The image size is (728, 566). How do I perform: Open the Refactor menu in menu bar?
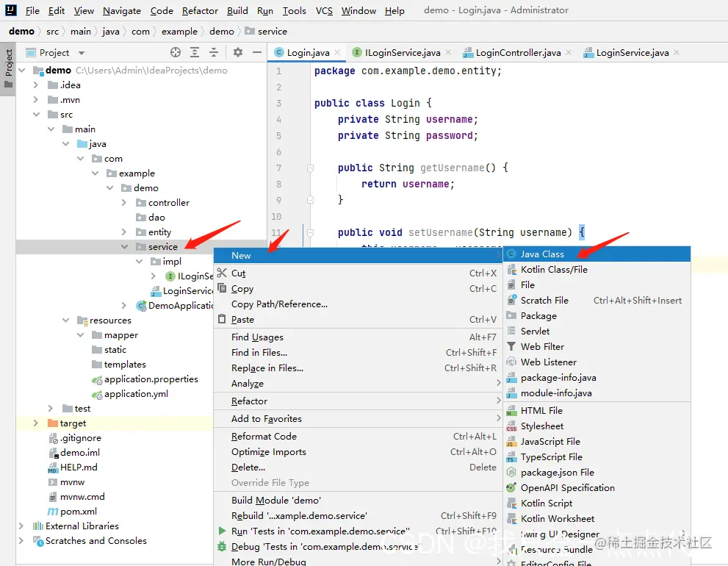(200, 11)
